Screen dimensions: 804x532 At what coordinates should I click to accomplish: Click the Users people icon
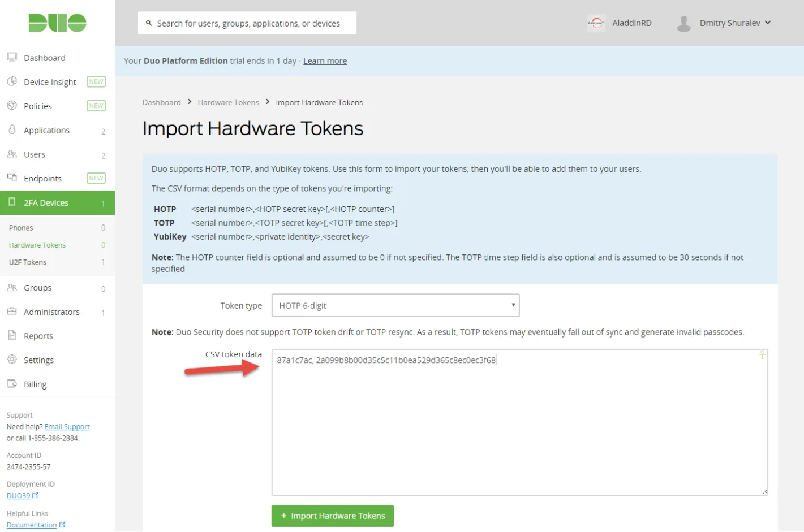(x=12, y=154)
